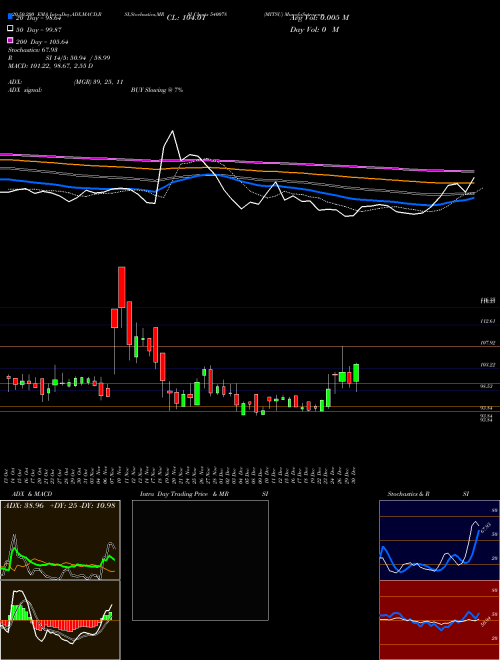Screen dimensions: 500x660
Task: Click the 'Intra Day Trading Price & MR' title
Action: click(185, 494)
